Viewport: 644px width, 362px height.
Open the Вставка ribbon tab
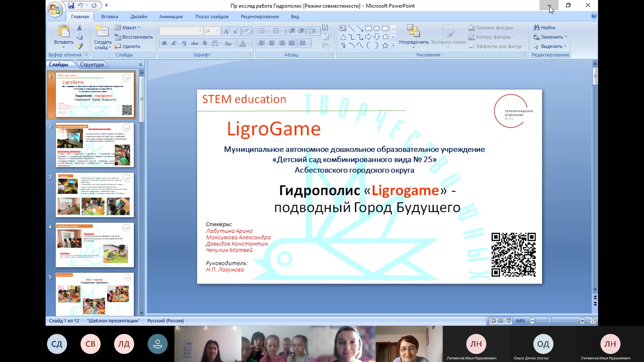[x=109, y=16]
